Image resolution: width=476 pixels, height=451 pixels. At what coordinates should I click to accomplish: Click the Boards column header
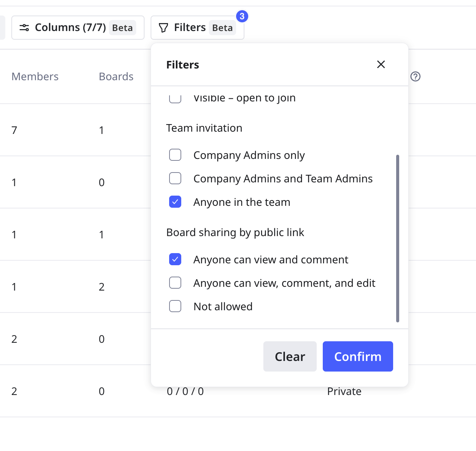[116, 76]
